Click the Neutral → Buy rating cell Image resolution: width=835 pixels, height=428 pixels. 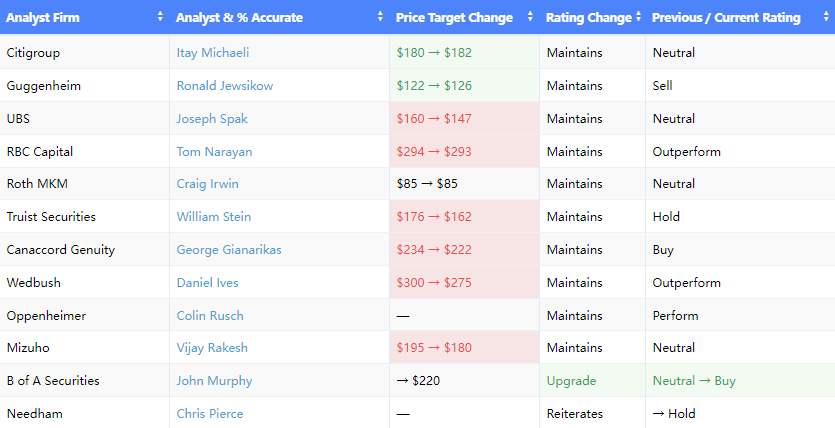point(694,381)
